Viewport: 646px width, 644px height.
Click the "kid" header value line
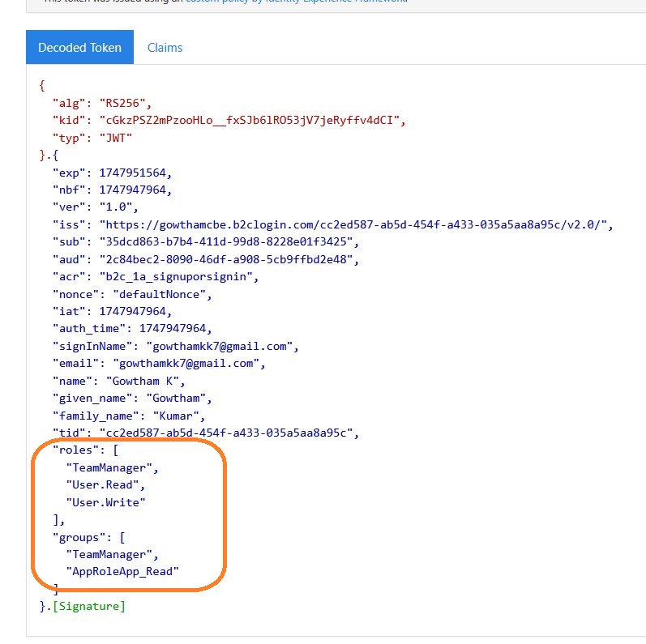coord(229,120)
